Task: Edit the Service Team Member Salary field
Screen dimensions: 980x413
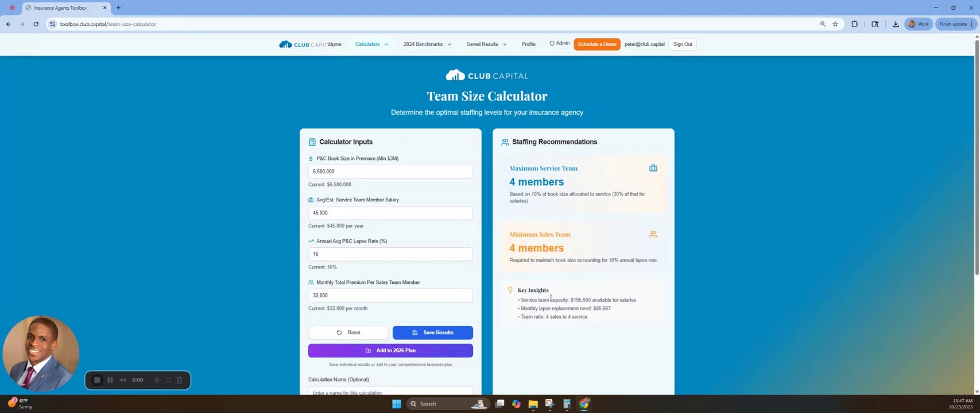Action: (x=390, y=213)
